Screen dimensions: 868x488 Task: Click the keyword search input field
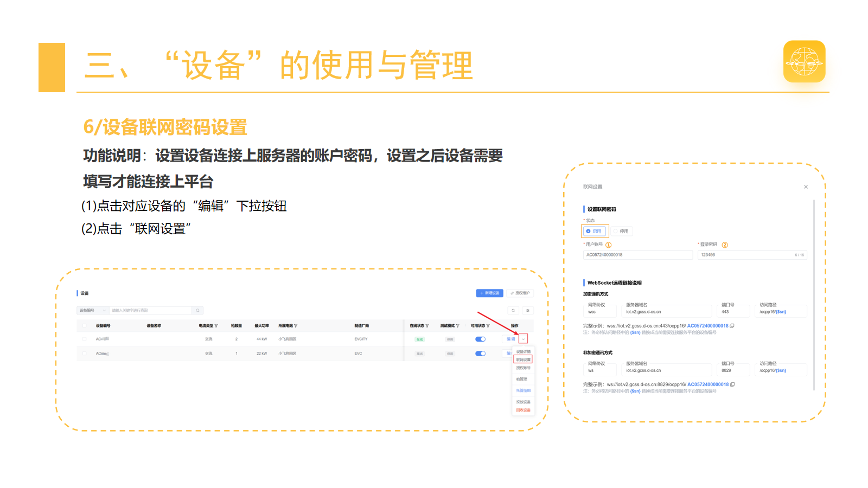tap(151, 311)
